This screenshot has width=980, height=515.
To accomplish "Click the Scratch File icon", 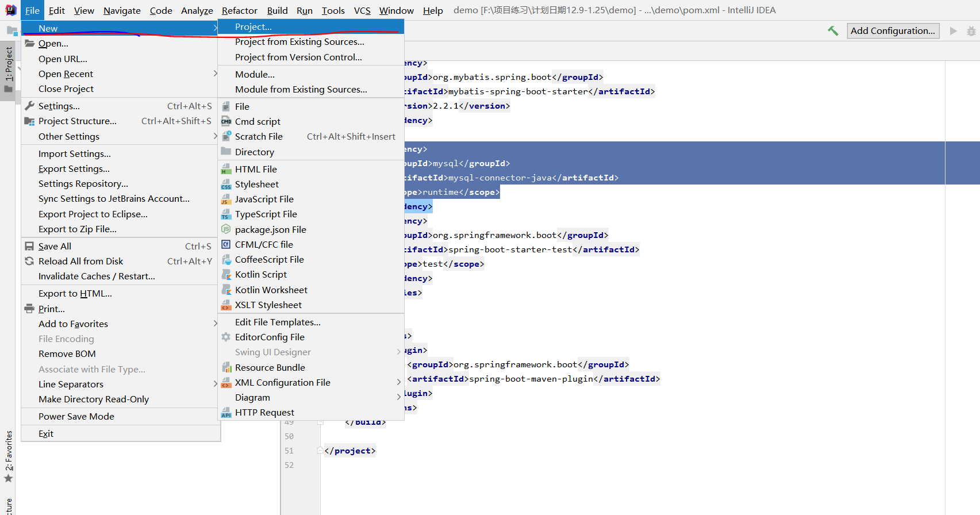I will [x=226, y=136].
